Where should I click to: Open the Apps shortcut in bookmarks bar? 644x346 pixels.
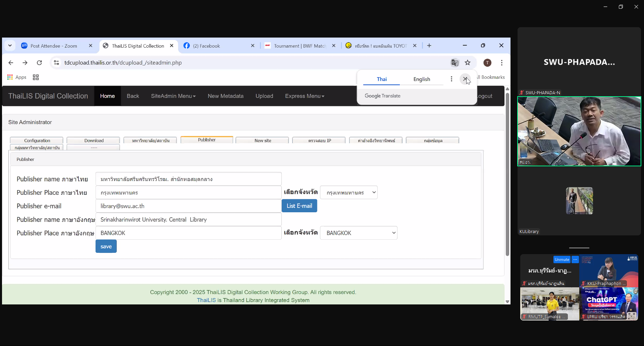17,77
